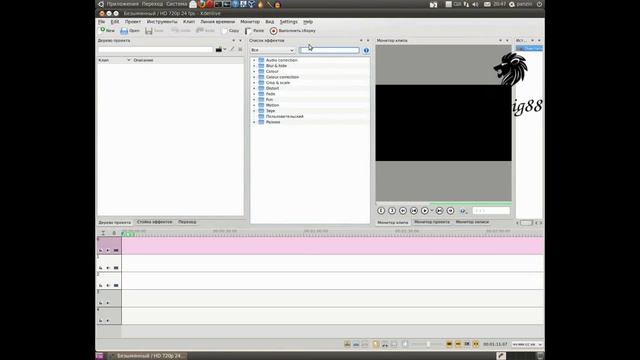Open the Edit menu
This screenshot has width=640, height=360.
[115, 22]
